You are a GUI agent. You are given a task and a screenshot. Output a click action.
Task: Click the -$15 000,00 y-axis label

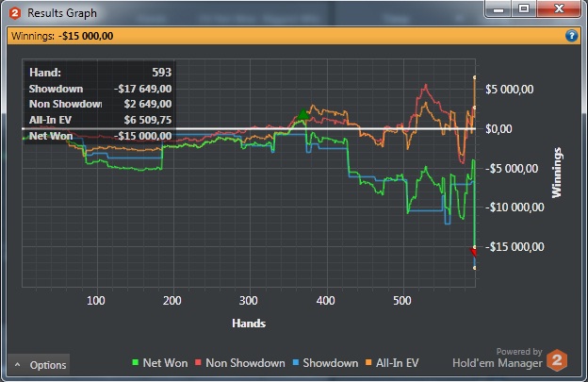pos(514,246)
